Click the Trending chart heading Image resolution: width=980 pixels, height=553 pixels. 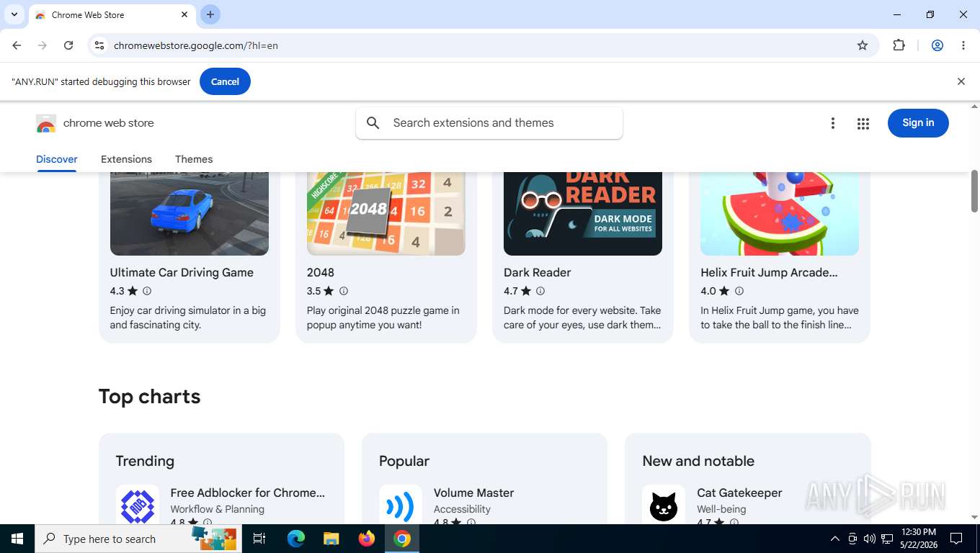click(145, 461)
